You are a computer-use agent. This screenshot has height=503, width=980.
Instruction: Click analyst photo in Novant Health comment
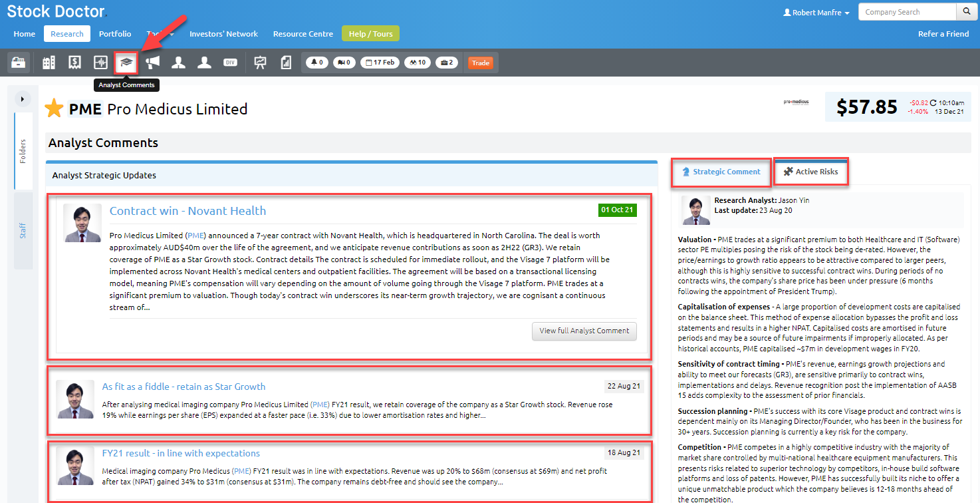(x=82, y=223)
